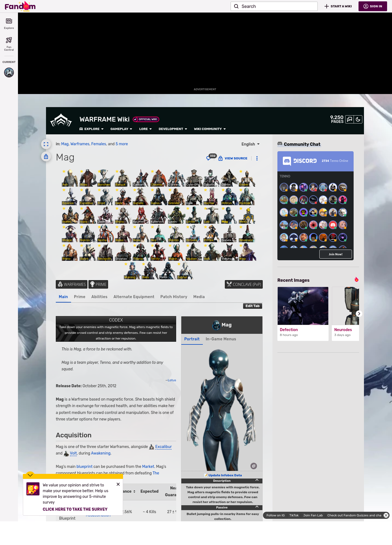Open the Defection recent image thumbnail
The image size is (392, 545).
[x=303, y=306]
